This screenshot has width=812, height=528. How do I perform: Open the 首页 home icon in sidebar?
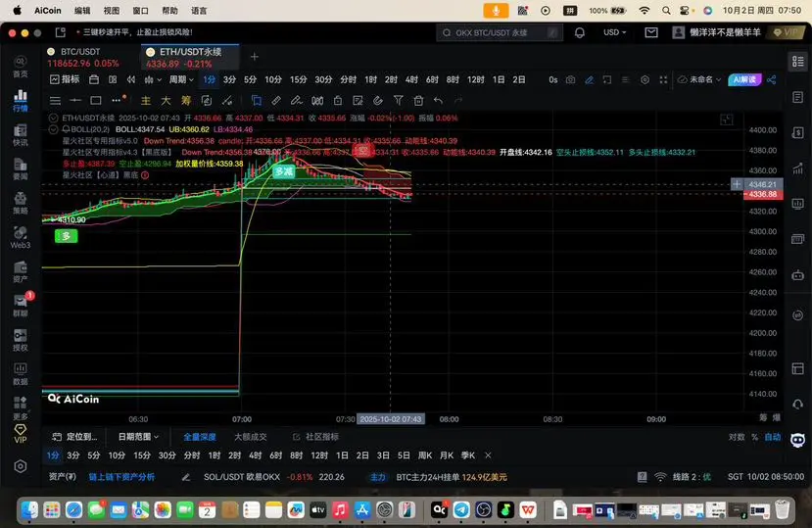21,67
